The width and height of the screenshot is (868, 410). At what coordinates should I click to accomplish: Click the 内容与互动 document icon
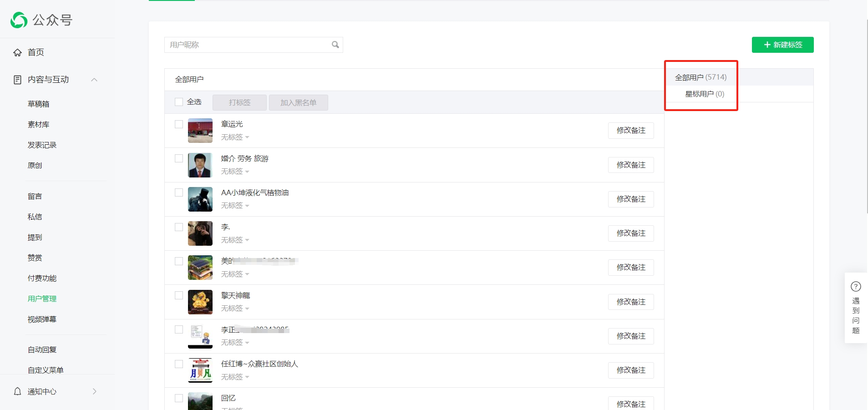tap(18, 80)
